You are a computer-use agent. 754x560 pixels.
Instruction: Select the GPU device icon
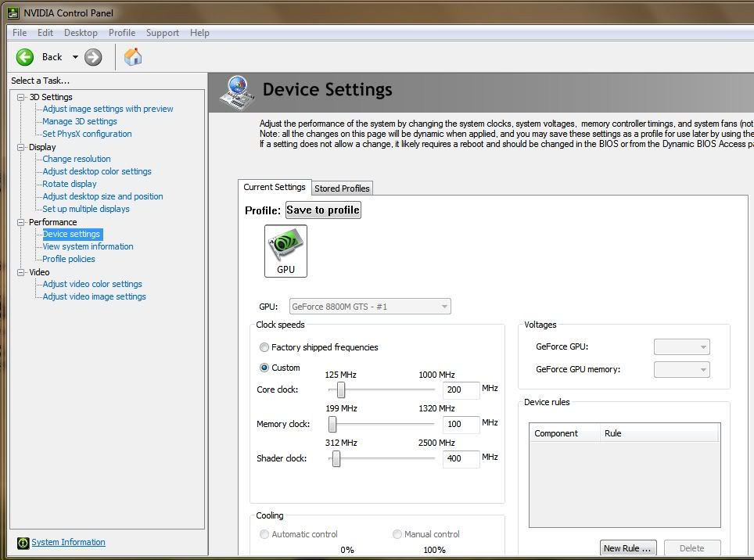coord(285,251)
